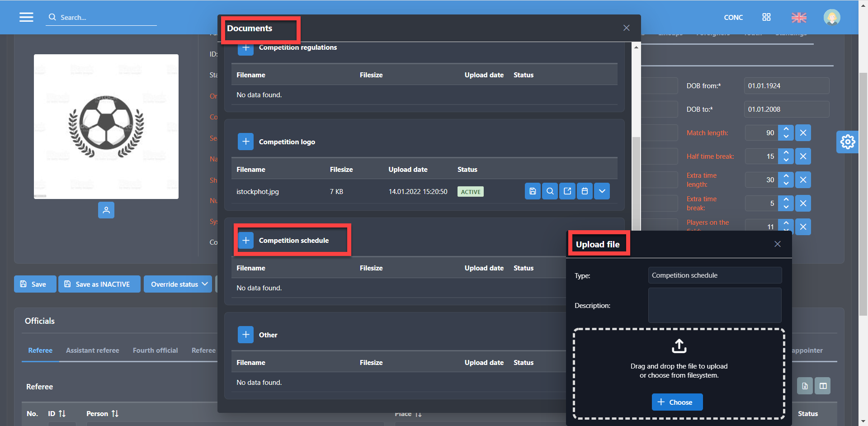Switch to the Assistant referee tab
The width and height of the screenshot is (868, 426).
pyautogui.click(x=93, y=350)
